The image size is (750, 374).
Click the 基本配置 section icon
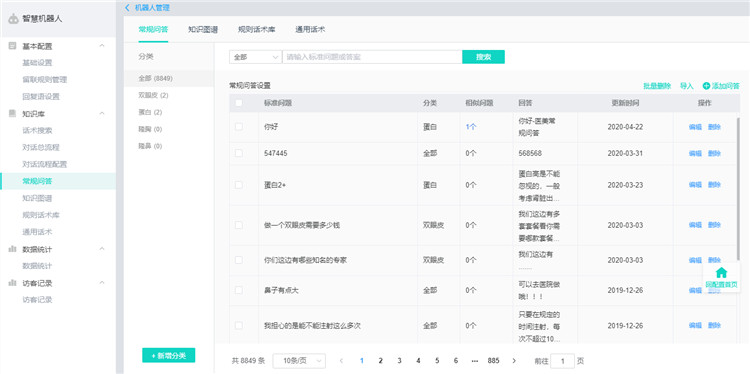pyautogui.click(x=12, y=46)
